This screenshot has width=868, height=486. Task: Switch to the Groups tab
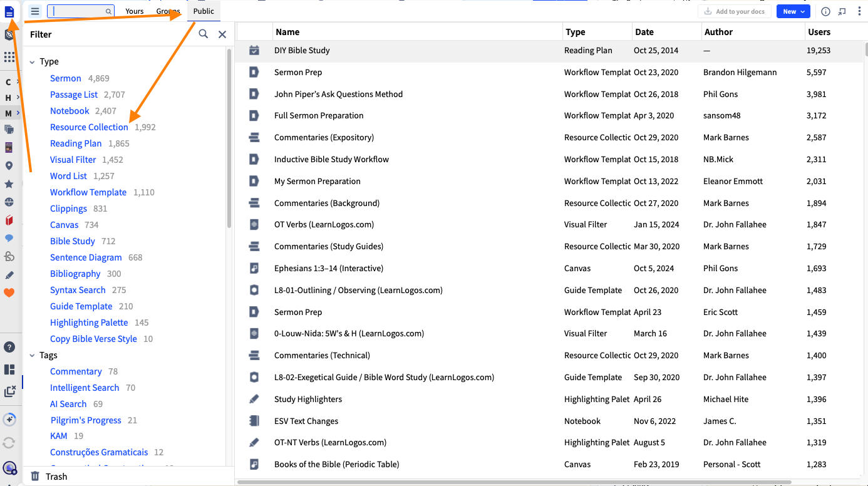click(x=168, y=11)
